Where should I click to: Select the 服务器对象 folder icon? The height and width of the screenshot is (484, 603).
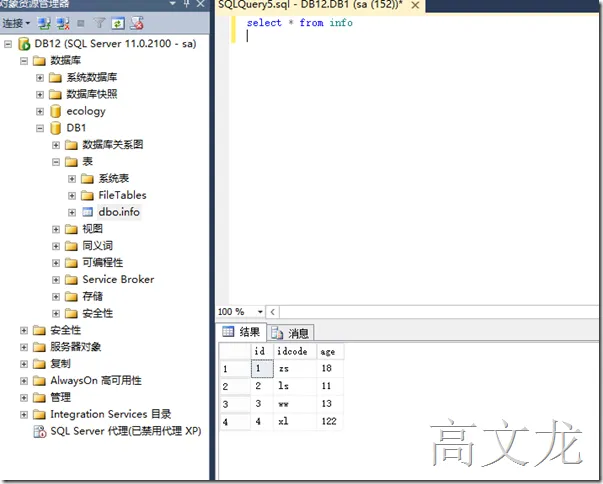tap(39, 348)
